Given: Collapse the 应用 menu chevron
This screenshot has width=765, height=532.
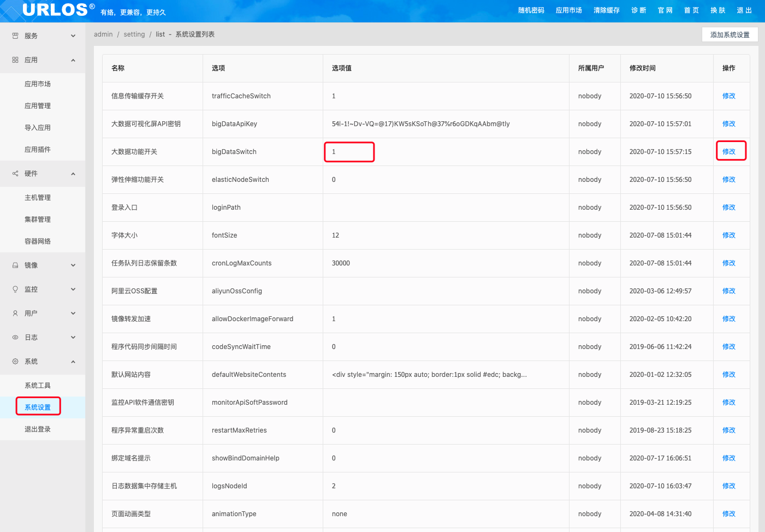Looking at the screenshot, I should (73, 60).
